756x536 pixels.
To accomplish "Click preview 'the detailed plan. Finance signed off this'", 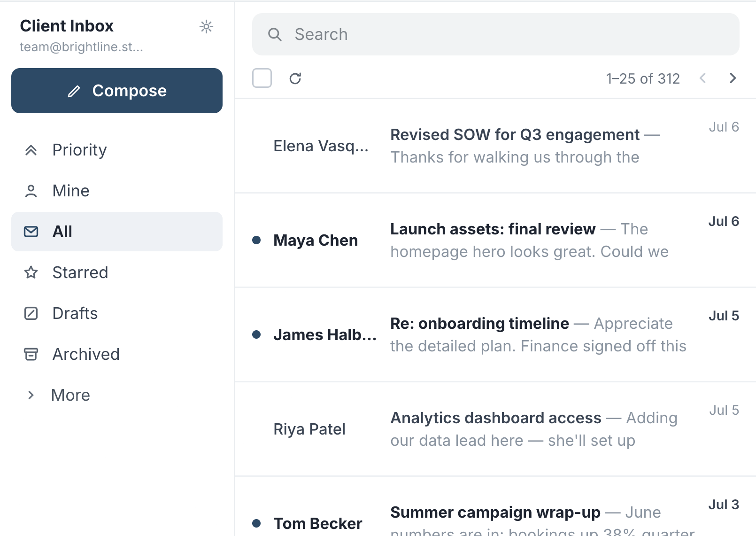I will click(539, 346).
